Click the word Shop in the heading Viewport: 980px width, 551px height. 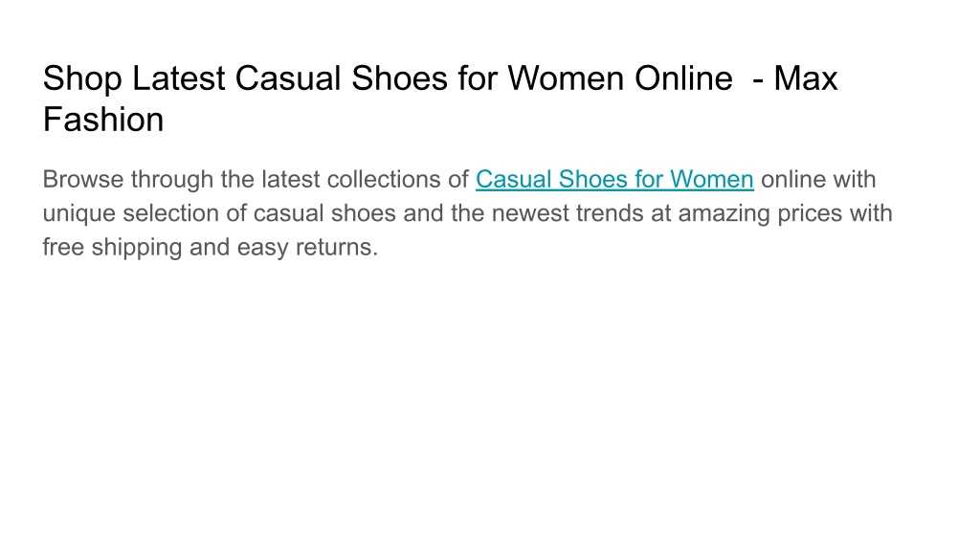(82, 78)
